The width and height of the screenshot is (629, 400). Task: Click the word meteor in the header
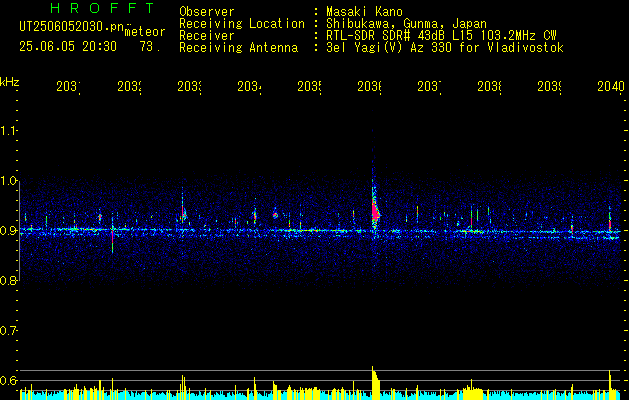coord(145,32)
